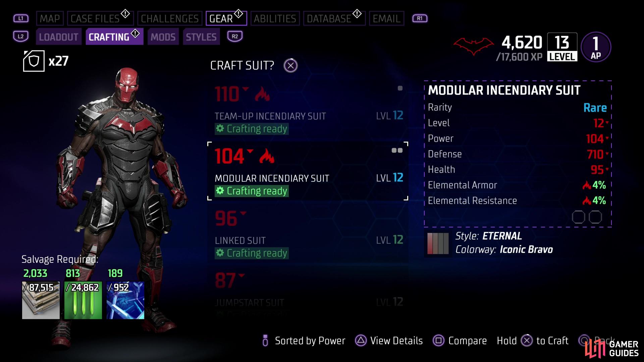Click the bat icon in top bar
This screenshot has height=362, width=644.
(x=473, y=43)
